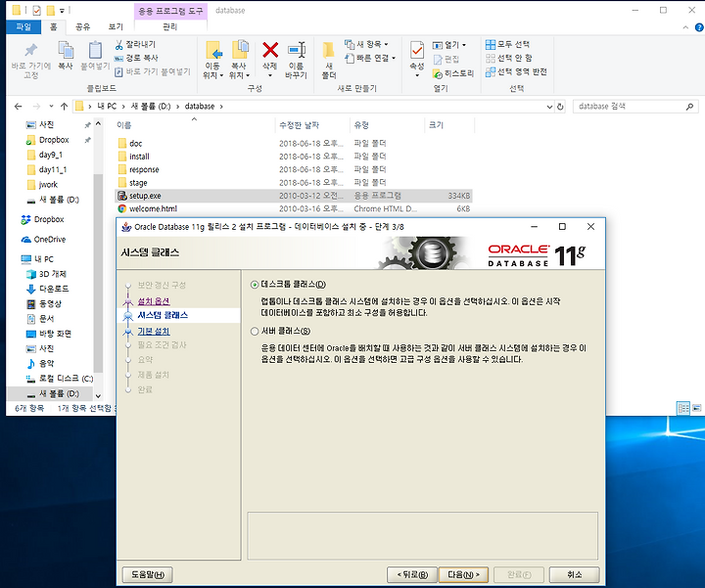Click the Rename (이름 바꾸기) icon
The width and height of the screenshot is (705, 588).
[x=297, y=50]
